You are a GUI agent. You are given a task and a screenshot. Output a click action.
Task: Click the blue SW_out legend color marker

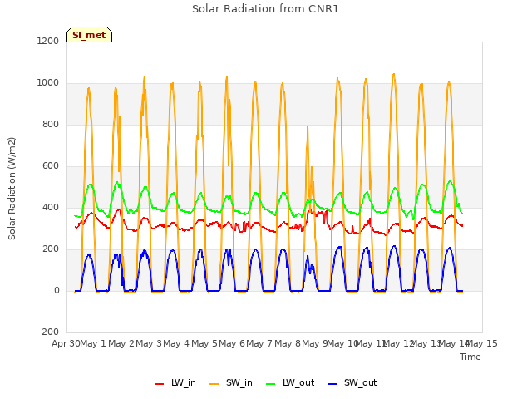point(332,384)
